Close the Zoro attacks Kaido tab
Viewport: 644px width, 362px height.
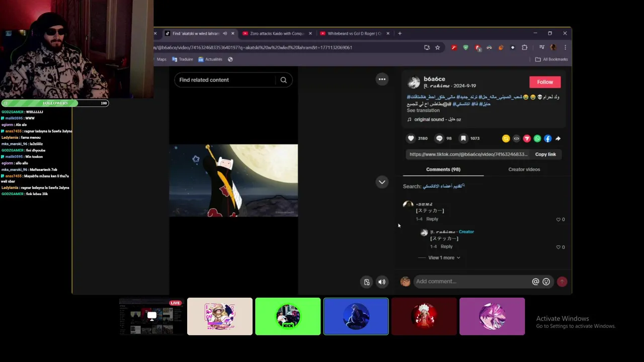click(310, 33)
